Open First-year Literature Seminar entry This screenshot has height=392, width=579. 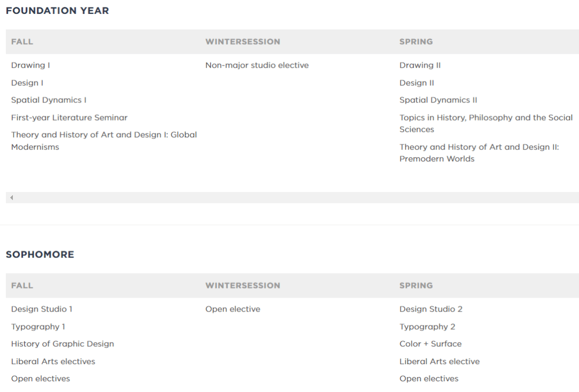click(x=69, y=117)
